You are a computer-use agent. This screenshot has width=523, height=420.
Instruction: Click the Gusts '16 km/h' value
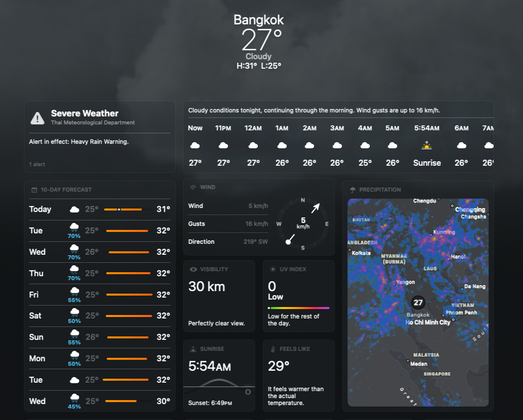pyautogui.click(x=256, y=223)
